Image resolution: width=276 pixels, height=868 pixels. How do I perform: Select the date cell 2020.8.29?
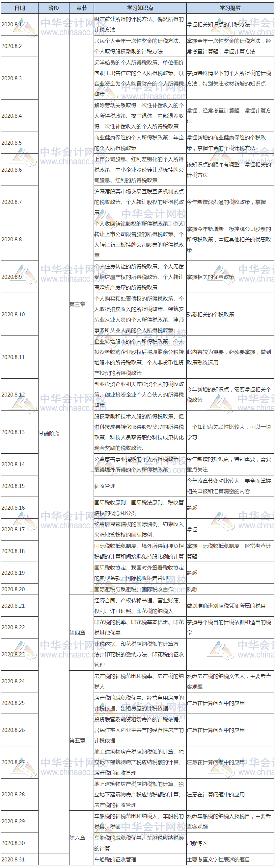[19, 822]
